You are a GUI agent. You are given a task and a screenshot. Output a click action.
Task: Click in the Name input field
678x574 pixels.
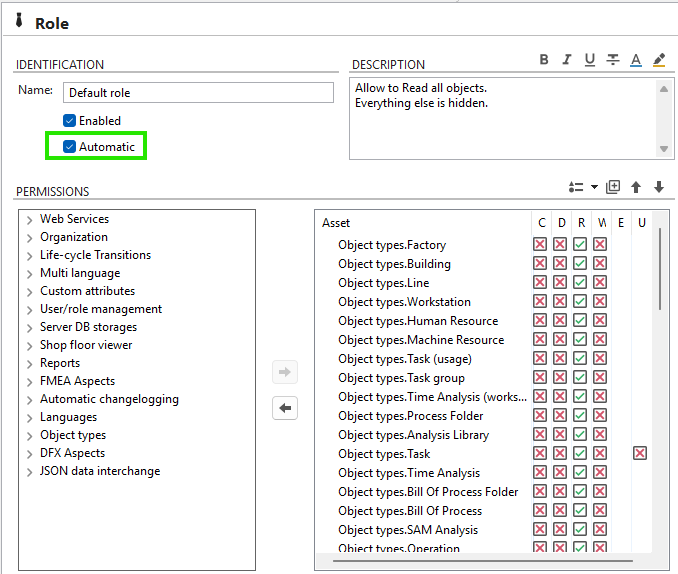click(x=198, y=93)
